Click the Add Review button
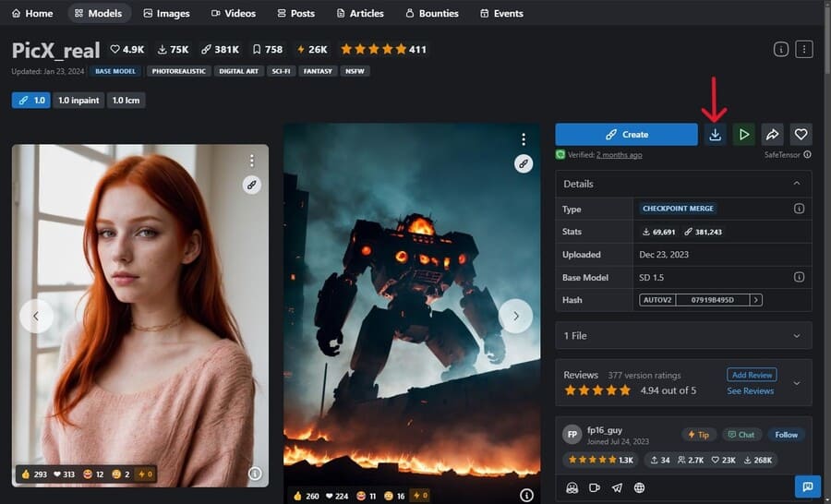 pyautogui.click(x=752, y=375)
